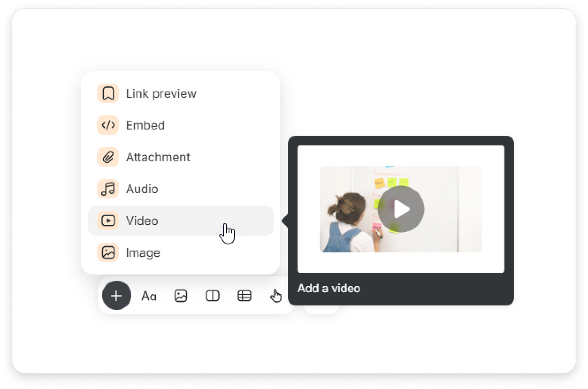Click the pointing hand interaction icon
The image size is (588, 389).
pos(276,296)
